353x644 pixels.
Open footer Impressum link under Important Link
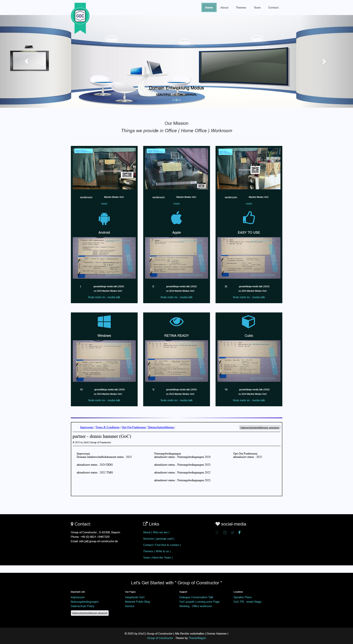pyautogui.click(x=78, y=597)
